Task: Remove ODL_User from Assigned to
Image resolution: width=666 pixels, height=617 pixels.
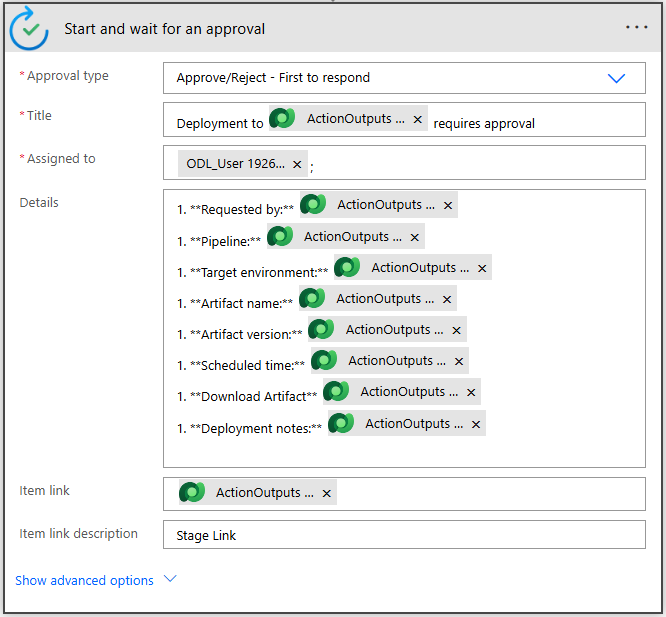Action: [297, 164]
